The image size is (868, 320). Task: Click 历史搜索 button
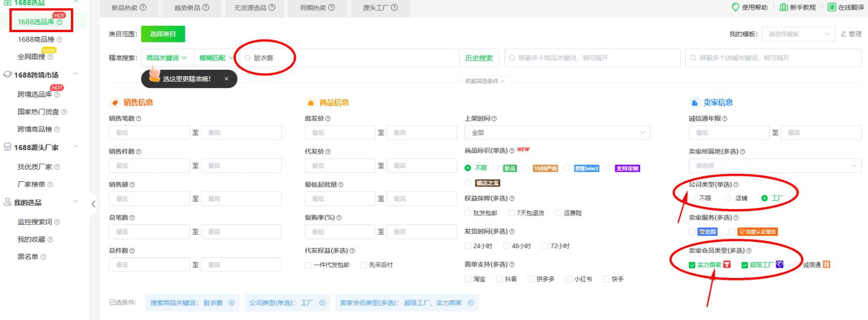point(479,58)
